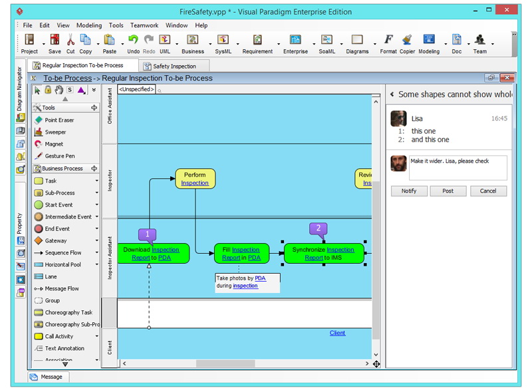Image resolution: width=532 pixels, height=392 pixels.
Task: Expand the Sequence Flow dropdown arrow
Action: [x=96, y=252]
